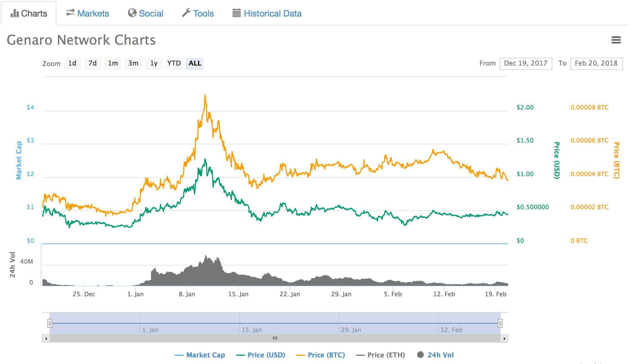Click the left navigator range handle
Image resolution: width=630 pixels, height=364 pixels.
(50, 323)
